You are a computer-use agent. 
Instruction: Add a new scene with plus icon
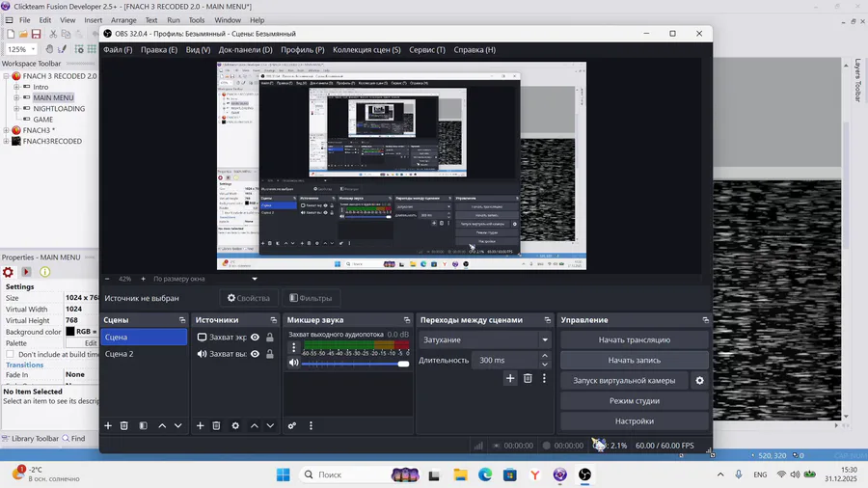click(108, 425)
